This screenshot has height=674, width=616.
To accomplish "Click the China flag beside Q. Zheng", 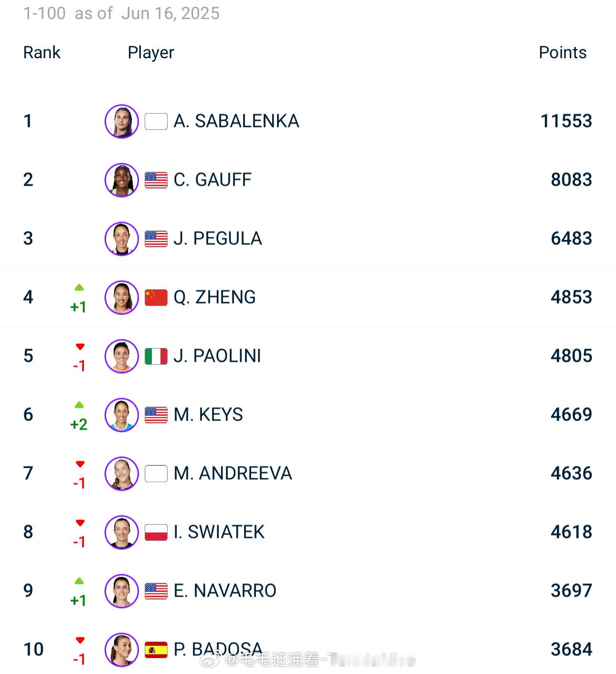I will click(156, 297).
